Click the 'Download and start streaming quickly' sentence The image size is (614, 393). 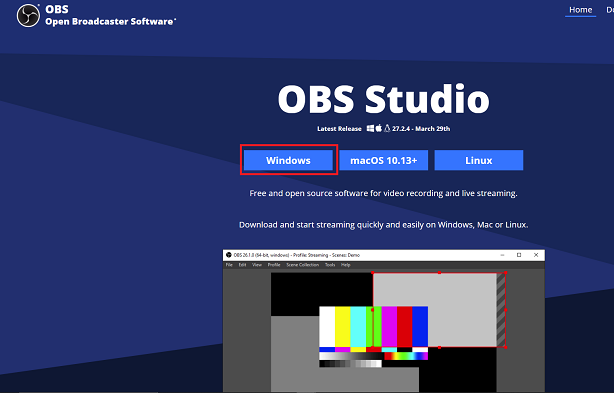tap(383, 225)
